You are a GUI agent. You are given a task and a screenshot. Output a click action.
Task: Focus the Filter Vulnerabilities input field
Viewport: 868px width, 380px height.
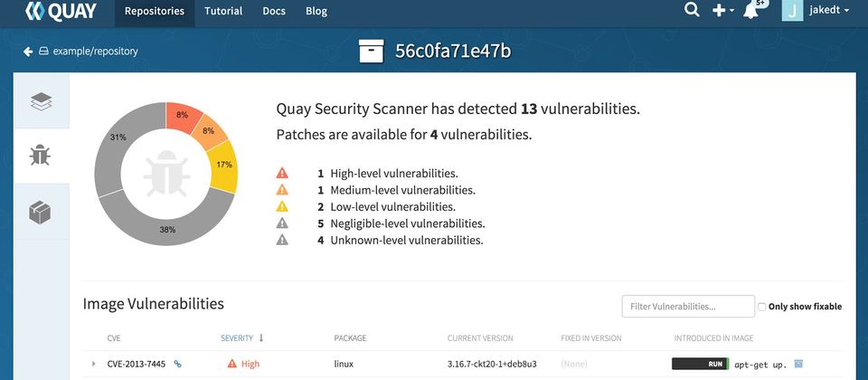[x=688, y=307]
